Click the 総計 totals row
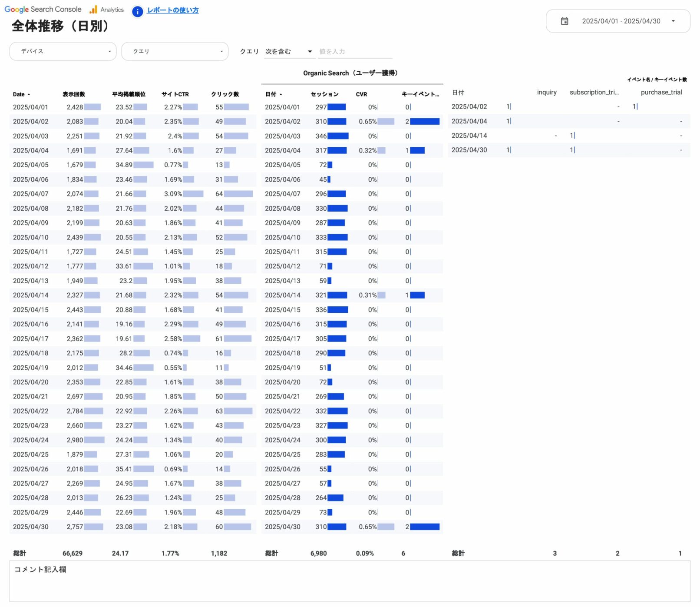Viewport: 700px width, 607px height. point(19,553)
